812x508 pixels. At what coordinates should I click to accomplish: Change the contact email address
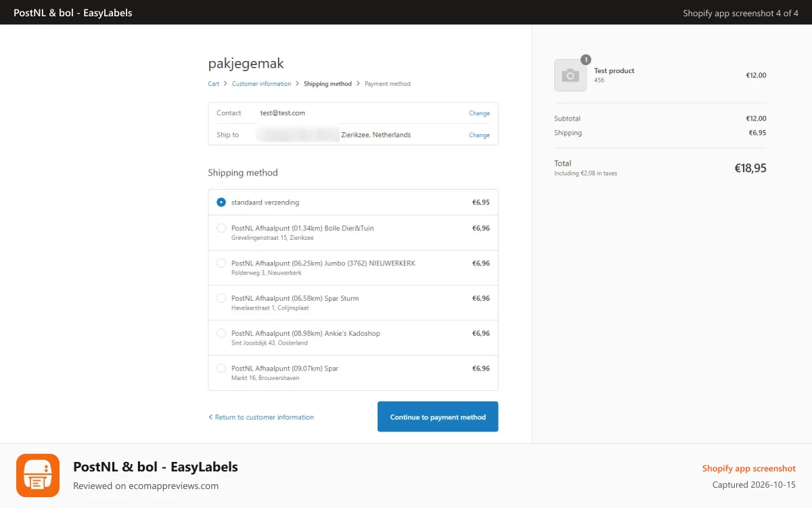point(479,113)
